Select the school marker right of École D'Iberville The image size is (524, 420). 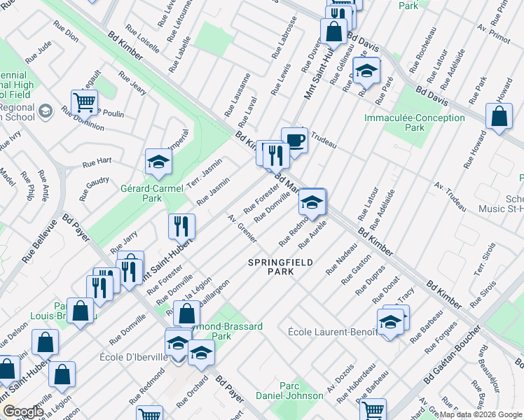[201, 353]
